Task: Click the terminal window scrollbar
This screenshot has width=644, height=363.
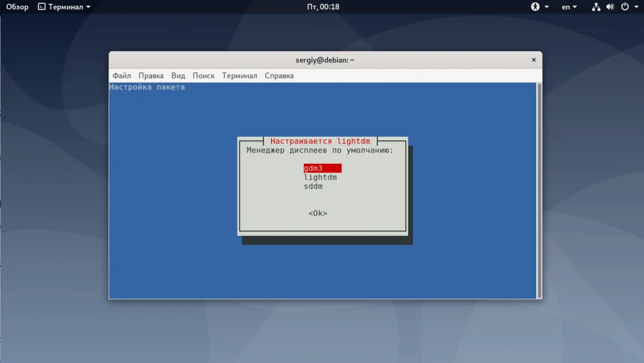Action: point(538,189)
